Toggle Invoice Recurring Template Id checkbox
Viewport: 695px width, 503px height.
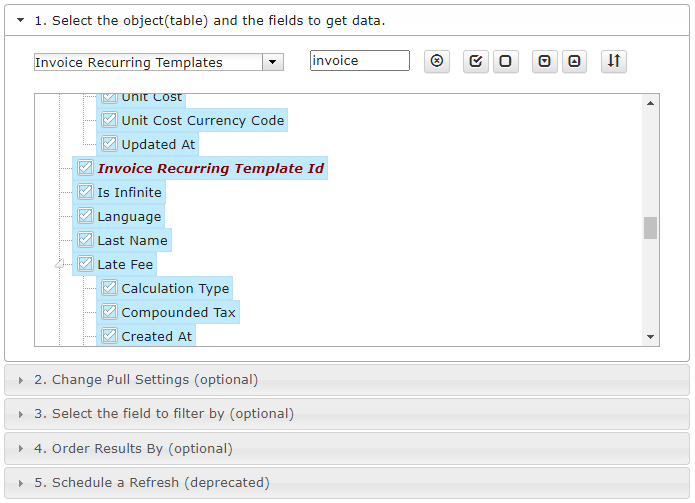click(85, 168)
